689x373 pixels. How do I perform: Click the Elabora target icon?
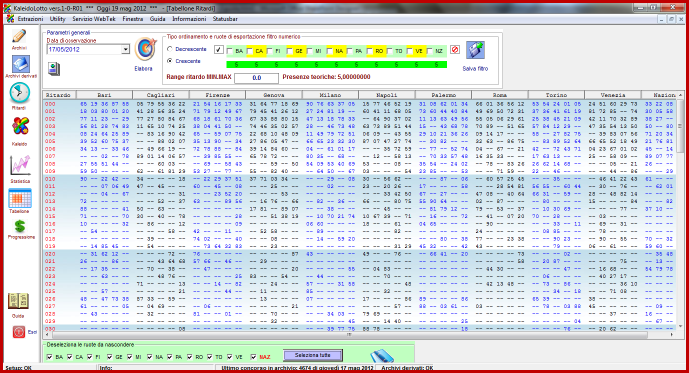coord(145,50)
